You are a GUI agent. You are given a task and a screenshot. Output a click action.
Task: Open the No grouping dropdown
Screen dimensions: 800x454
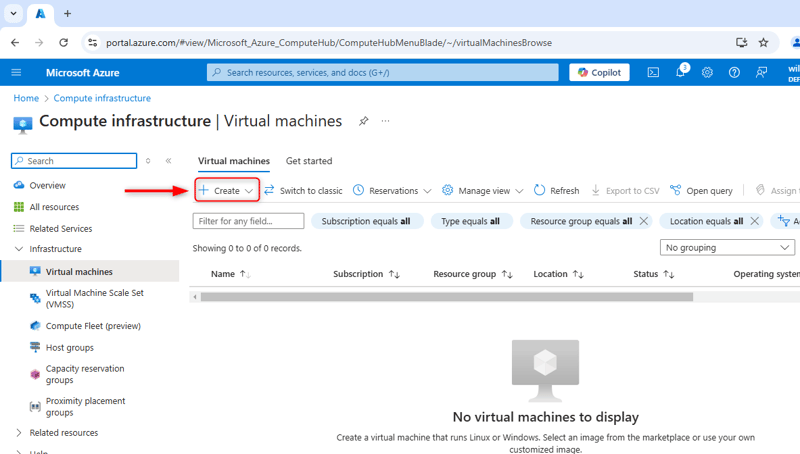click(x=727, y=247)
